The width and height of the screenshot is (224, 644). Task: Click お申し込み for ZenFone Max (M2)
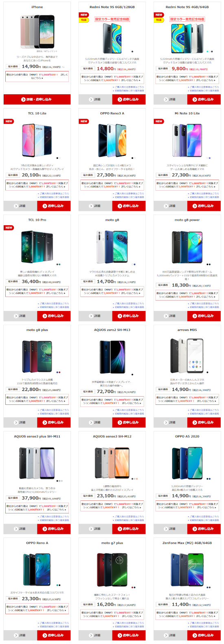coord(204,635)
